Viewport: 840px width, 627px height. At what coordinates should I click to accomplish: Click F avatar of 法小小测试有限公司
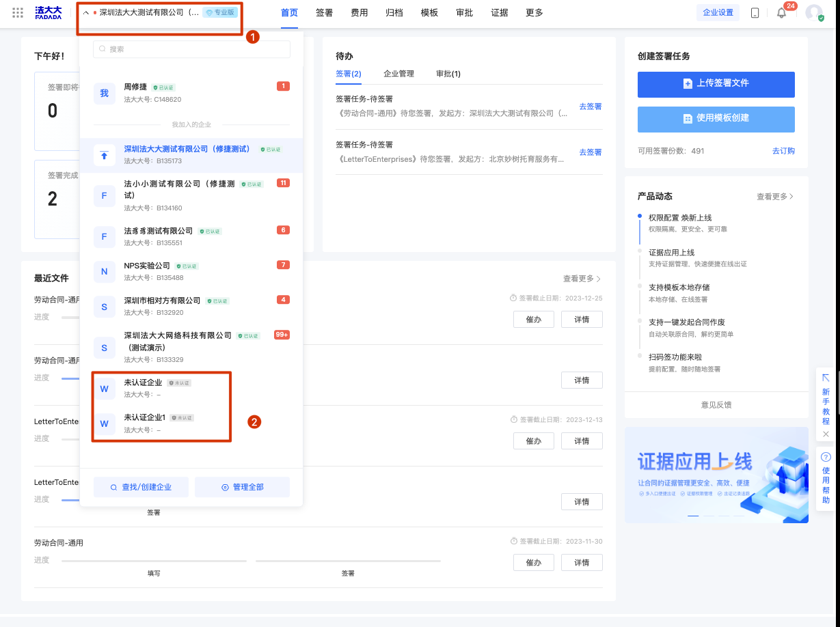[x=105, y=196]
